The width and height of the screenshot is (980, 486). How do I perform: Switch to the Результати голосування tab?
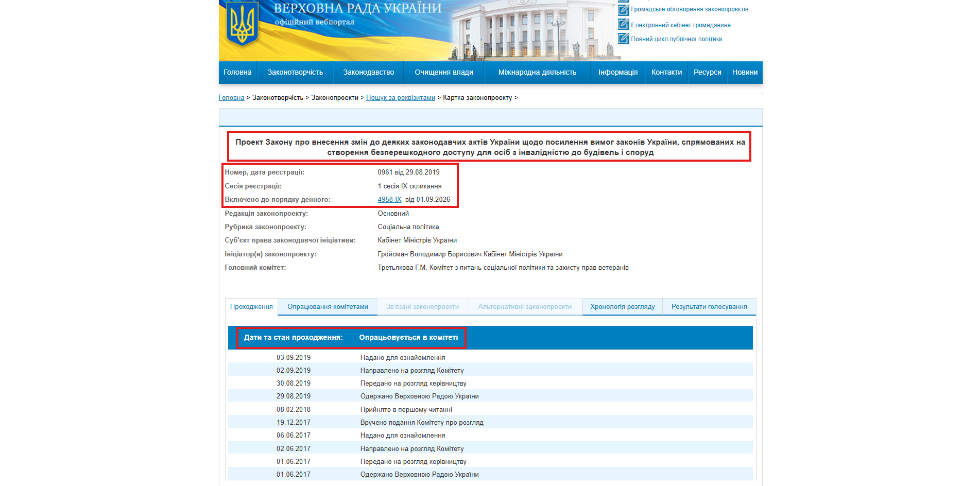click(709, 307)
